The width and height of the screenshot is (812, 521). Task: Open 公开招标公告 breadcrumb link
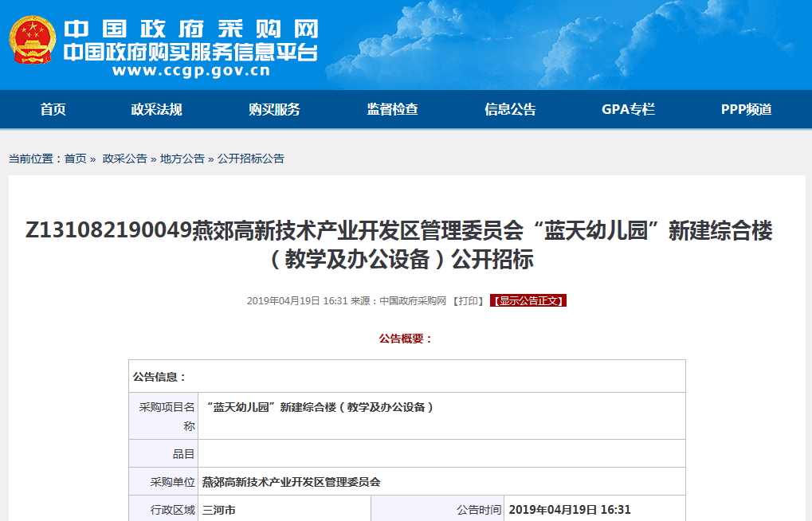click(x=249, y=159)
